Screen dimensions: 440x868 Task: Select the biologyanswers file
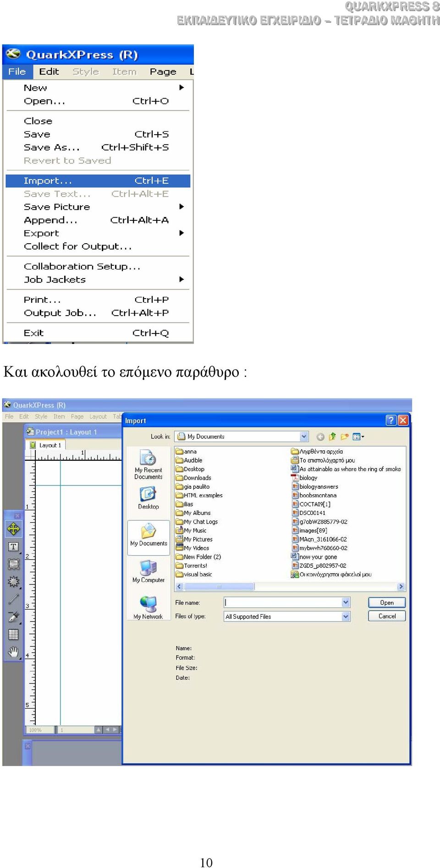[315, 487]
